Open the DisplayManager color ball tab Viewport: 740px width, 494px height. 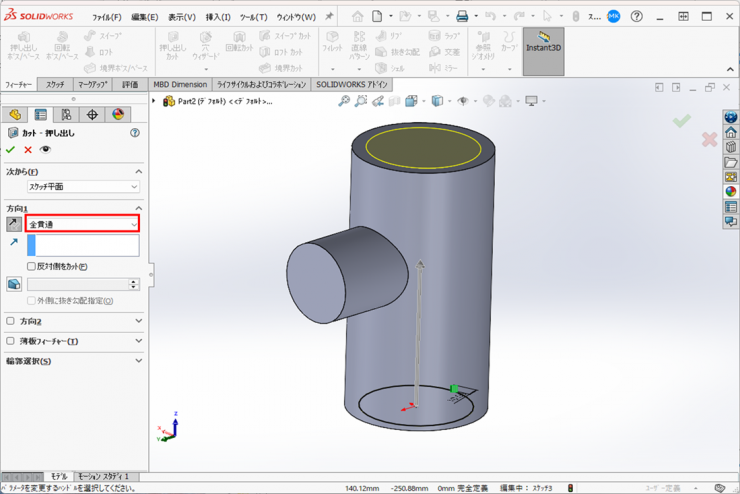pyautogui.click(x=118, y=115)
